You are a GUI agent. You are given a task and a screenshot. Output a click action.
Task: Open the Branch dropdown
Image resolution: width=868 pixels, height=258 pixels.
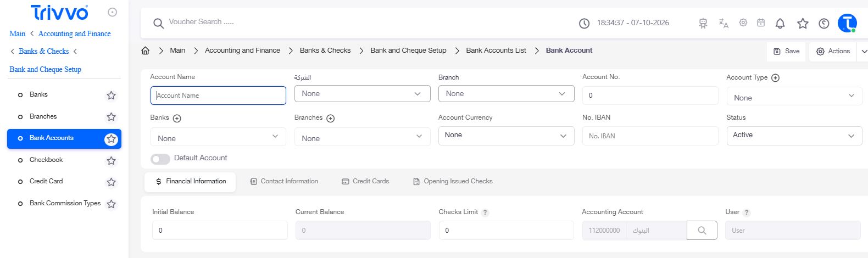(506, 94)
